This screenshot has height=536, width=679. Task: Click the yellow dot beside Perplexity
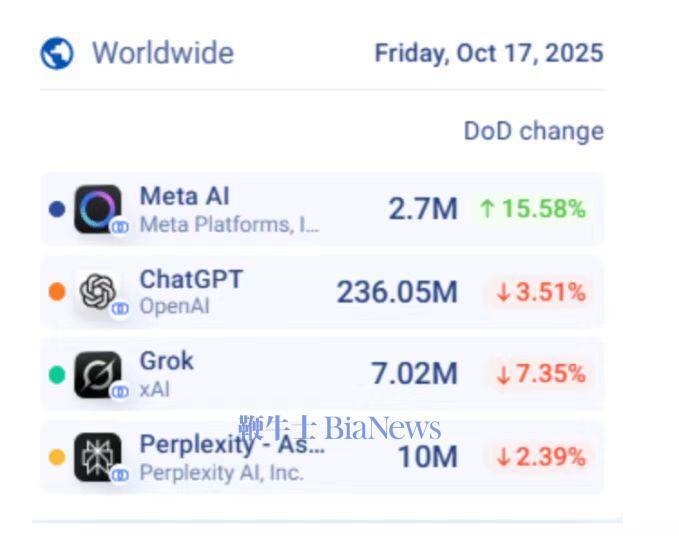[x=56, y=457]
